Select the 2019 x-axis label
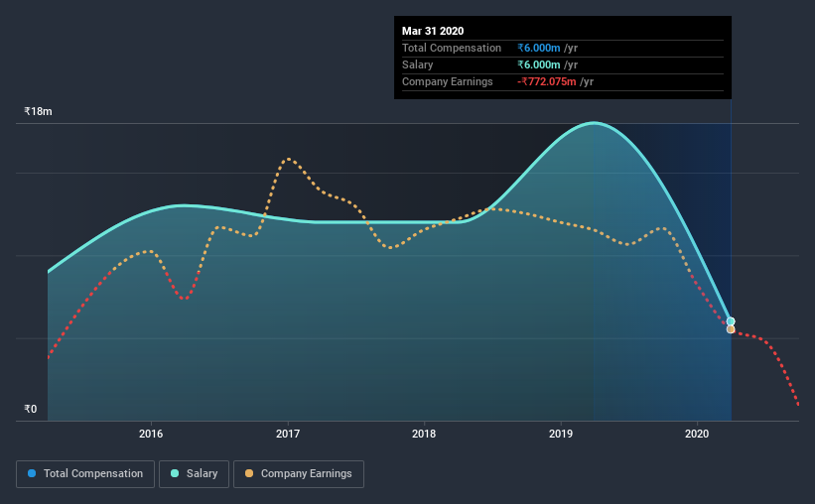The height and width of the screenshot is (504, 815). (561, 434)
